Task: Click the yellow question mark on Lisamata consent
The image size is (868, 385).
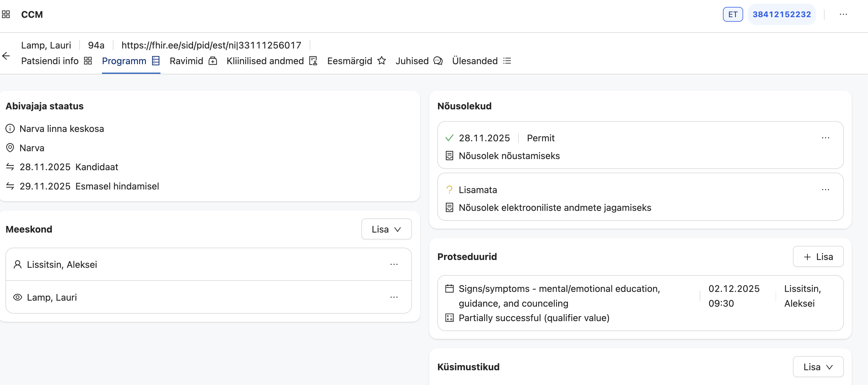Action: coord(449,189)
